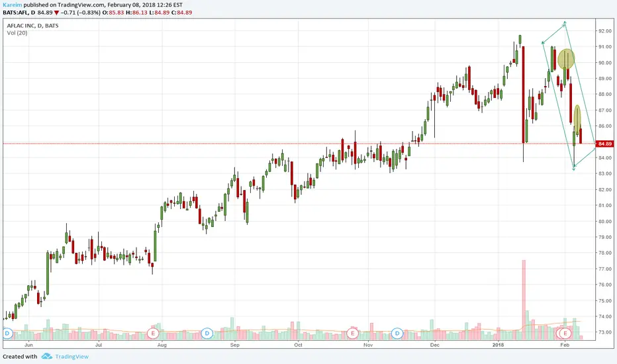This screenshot has height=364, width=617.
Task: Click the TradingView cloud logo icon
Action: [47, 357]
